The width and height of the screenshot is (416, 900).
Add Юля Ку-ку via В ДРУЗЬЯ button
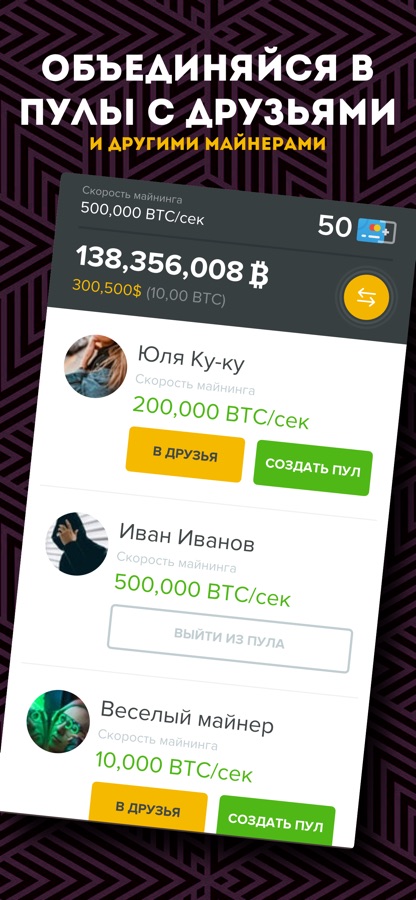[x=185, y=455]
